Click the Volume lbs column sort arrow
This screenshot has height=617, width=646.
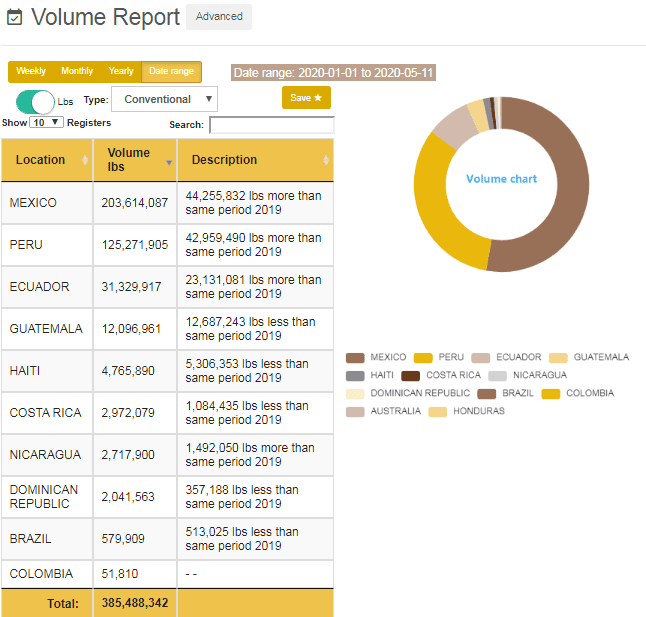[x=169, y=163]
